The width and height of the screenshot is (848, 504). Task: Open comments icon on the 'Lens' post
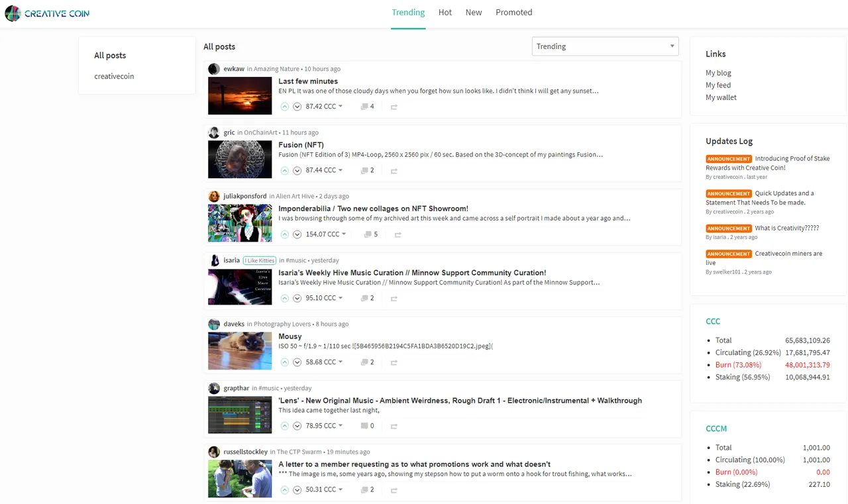pyautogui.click(x=364, y=426)
